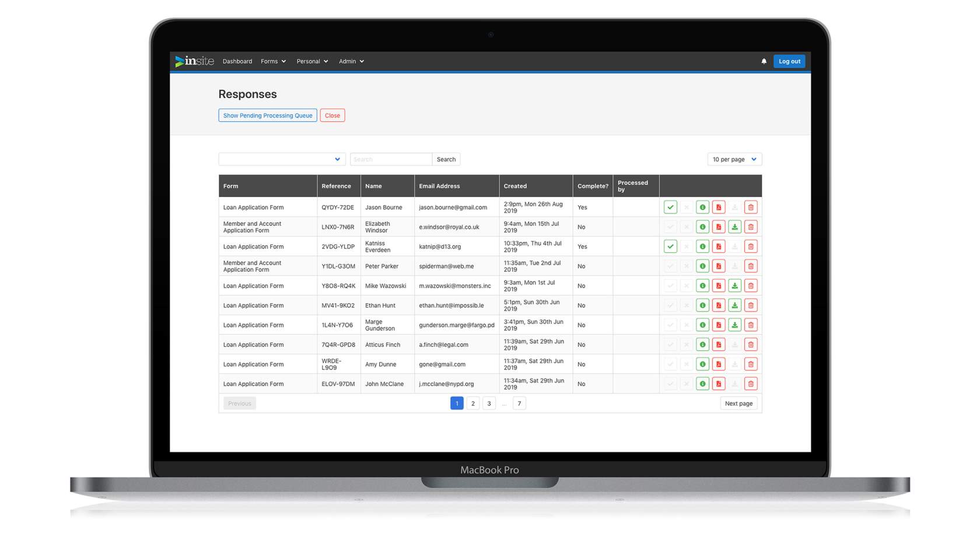The image size is (980, 537).
Task: Click email m.wazowski@monsters.inc
Action: (455, 286)
